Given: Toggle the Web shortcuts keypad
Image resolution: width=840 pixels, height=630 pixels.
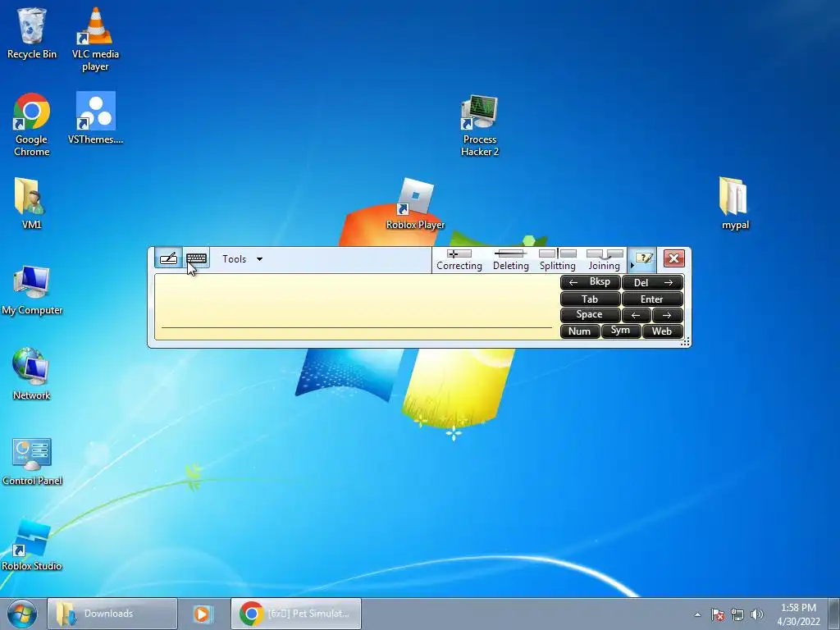Looking at the screenshot, I should 662,331.
